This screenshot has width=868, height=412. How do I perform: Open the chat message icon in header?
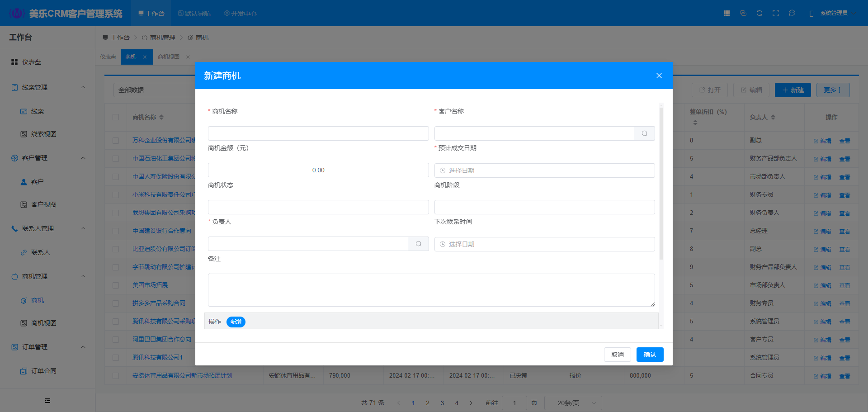point(792,13)
